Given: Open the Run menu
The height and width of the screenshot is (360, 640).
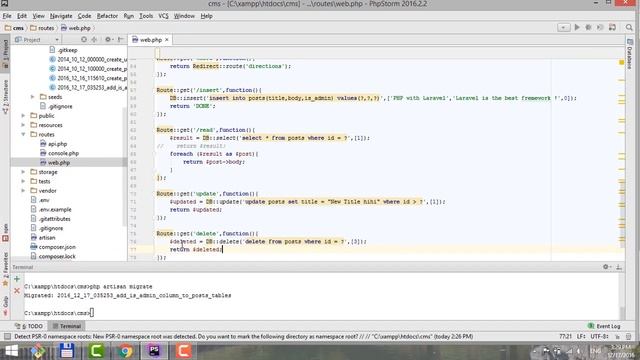Looking at the screenshot, I should 129,16.
